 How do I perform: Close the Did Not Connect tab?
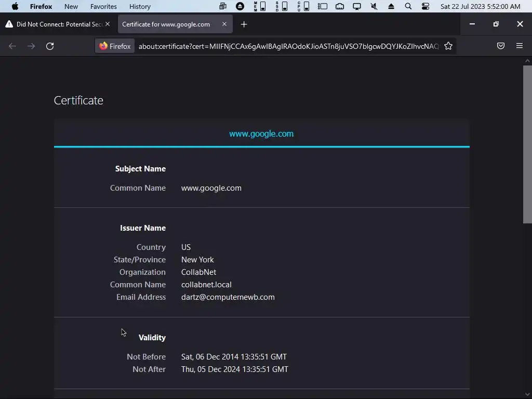108,24
